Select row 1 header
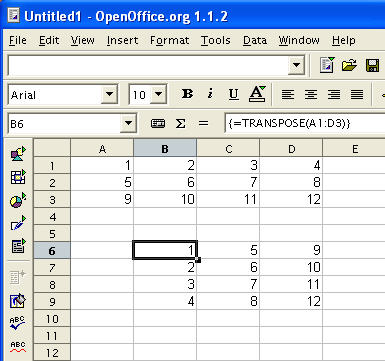The width and height of the screenshot is (385, 361). coord(52,166)
